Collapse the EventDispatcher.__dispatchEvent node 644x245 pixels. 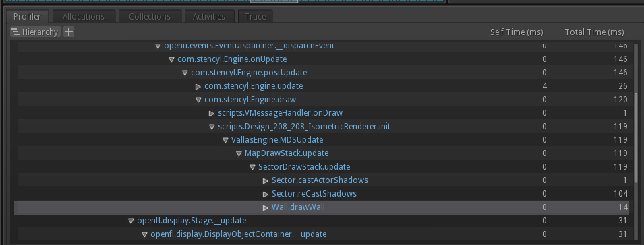[158, 46]
